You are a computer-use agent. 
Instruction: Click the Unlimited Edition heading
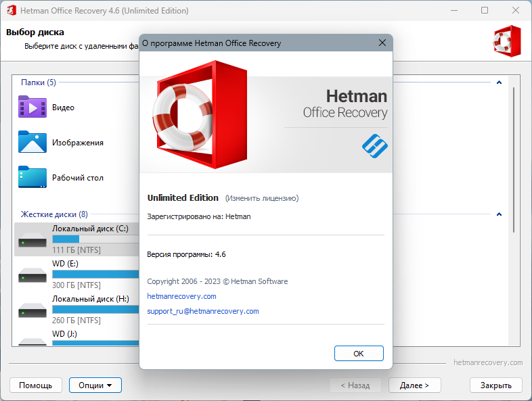(x=183, y=198)
